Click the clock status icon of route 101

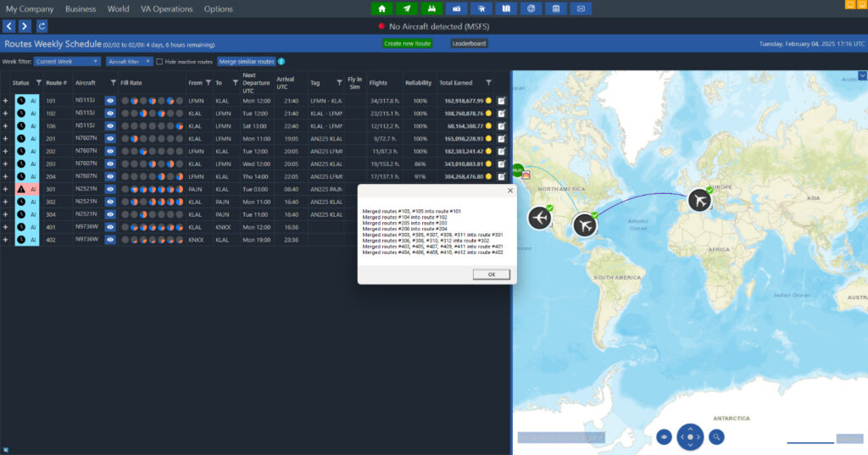point(21,101)
